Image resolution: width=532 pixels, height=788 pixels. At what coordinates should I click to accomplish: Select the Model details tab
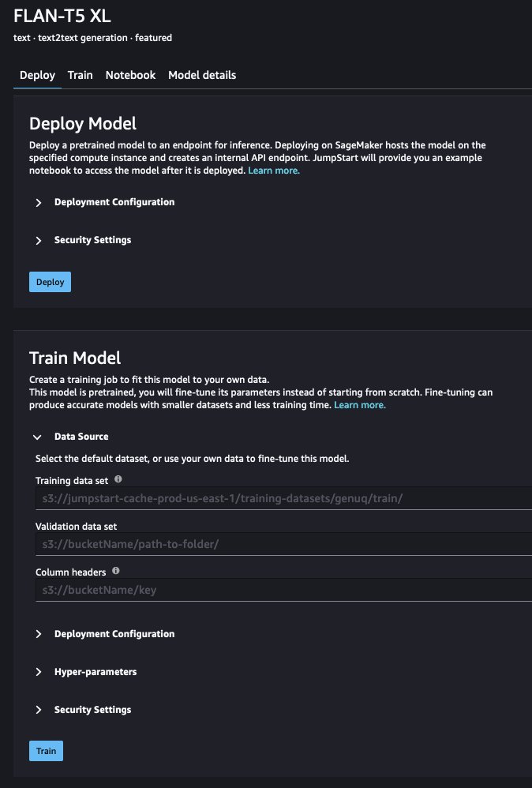point(202,75)
